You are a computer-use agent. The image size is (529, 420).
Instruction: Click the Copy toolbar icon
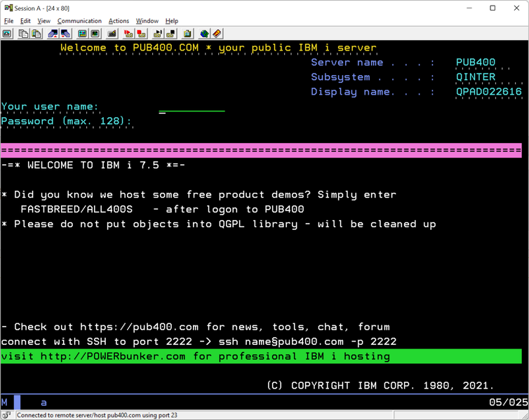tap(23, 34)
